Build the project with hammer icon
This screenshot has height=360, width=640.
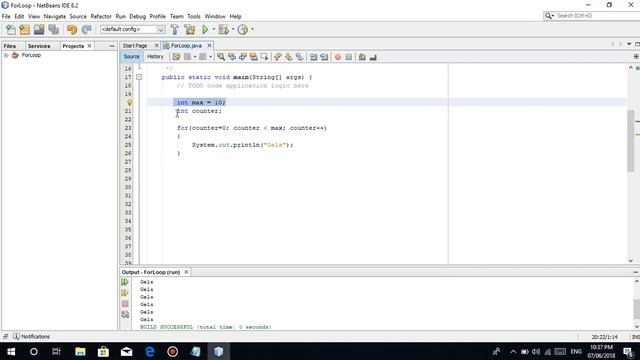(x=175, y=29)
